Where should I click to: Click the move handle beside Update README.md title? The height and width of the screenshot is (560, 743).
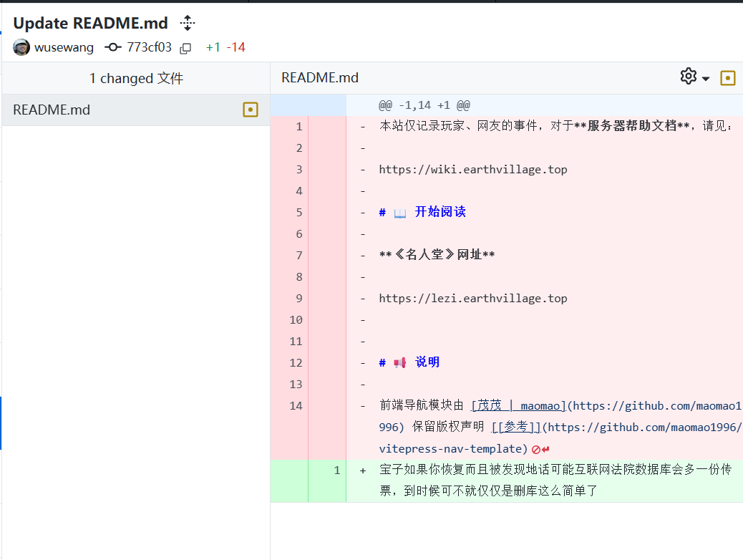click(x=188, y=23)
